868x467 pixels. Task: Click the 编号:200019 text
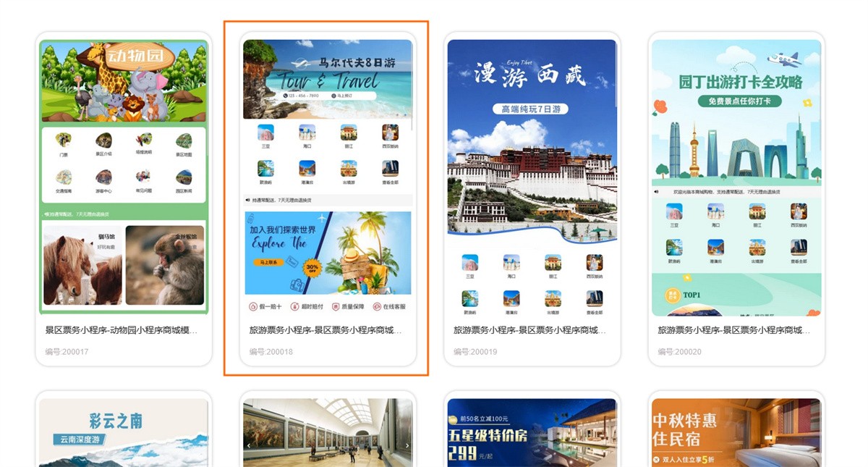(x=475, y=352)
